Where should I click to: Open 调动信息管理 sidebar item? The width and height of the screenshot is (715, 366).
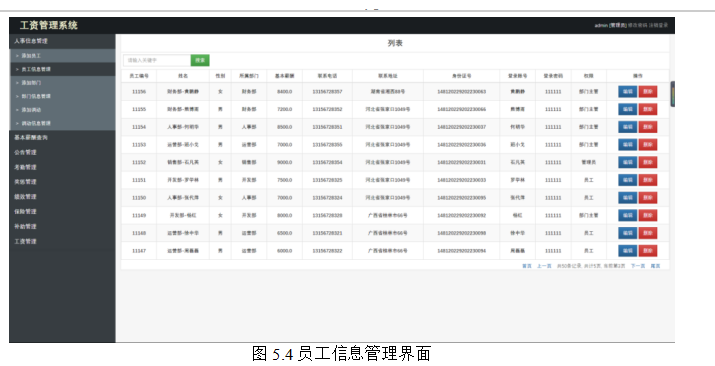(x=62, y=123)
